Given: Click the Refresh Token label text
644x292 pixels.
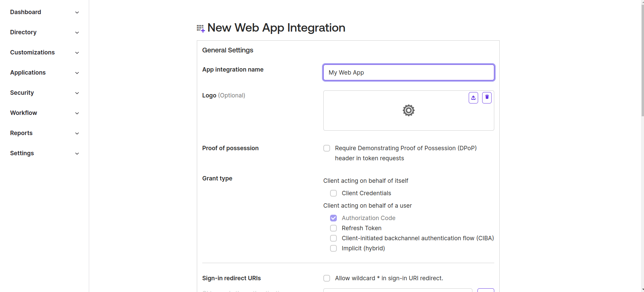Looking at the screenshot, I should [x=361, y=228].
